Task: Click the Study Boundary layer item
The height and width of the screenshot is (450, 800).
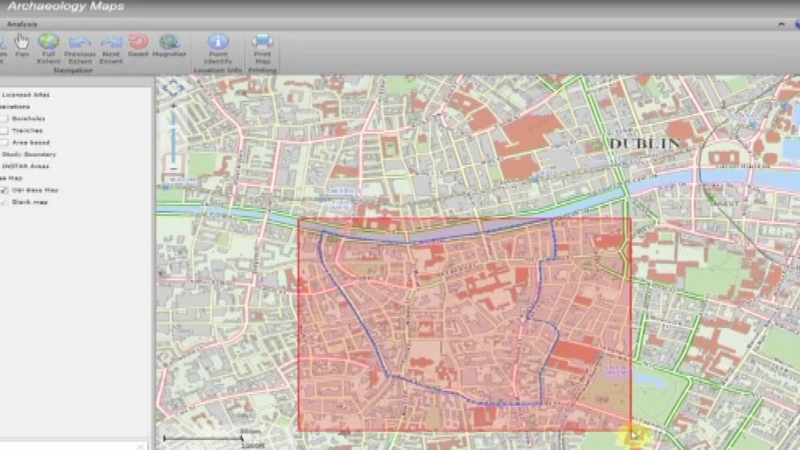Action: (x=28, y=154)
